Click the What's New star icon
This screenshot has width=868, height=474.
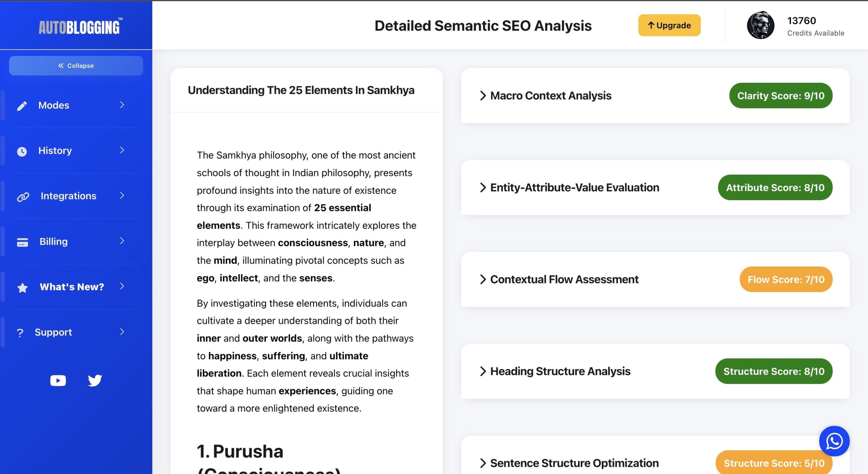pos(22,288)
